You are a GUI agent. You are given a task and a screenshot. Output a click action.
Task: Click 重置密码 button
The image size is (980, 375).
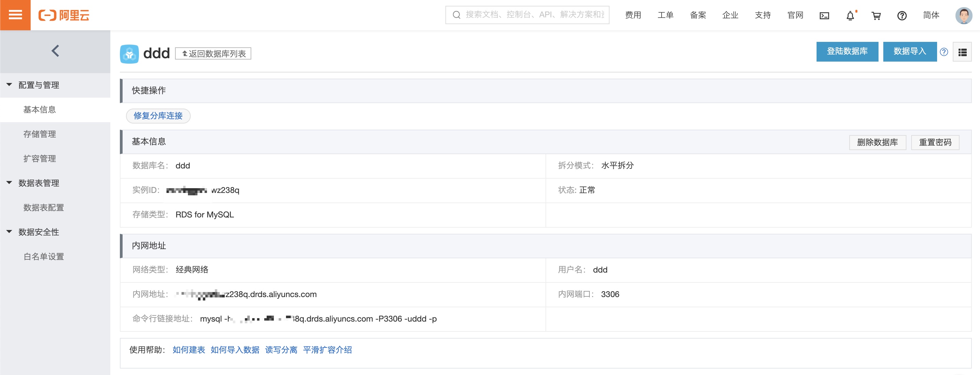click(935, 142)
